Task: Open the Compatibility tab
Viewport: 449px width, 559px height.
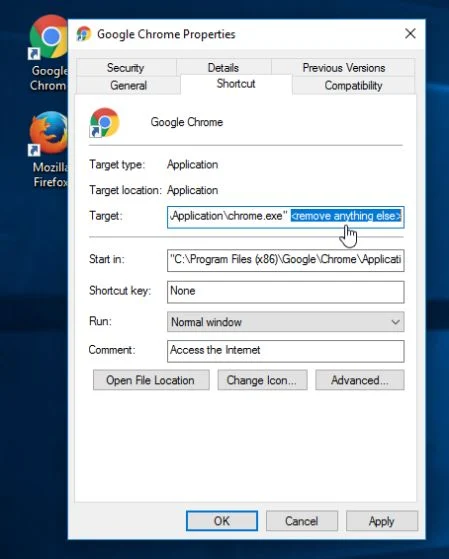Action: pyautogui.click(x=353, y=86)
